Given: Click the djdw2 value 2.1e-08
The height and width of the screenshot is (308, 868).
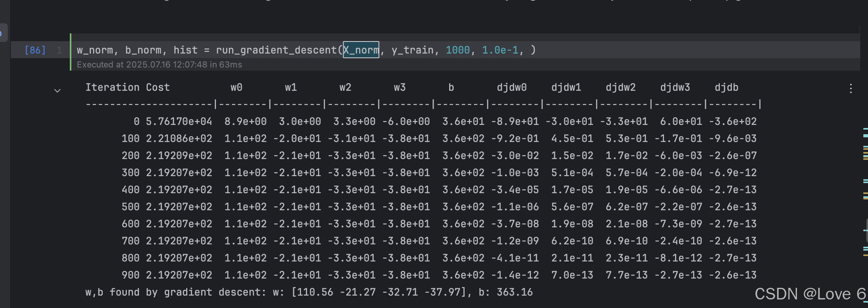Looking at the screenshot, I should 627,224.
